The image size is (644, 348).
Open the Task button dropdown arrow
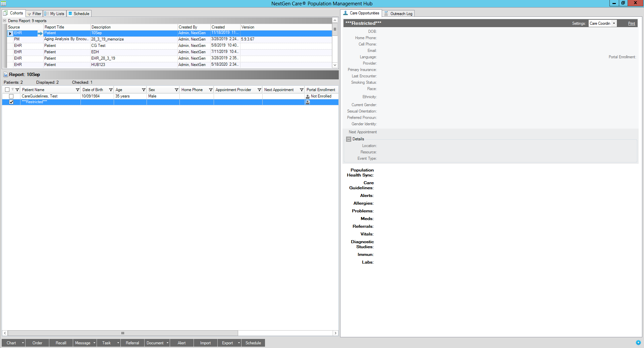pyautogui.click(x=118, y=343)
